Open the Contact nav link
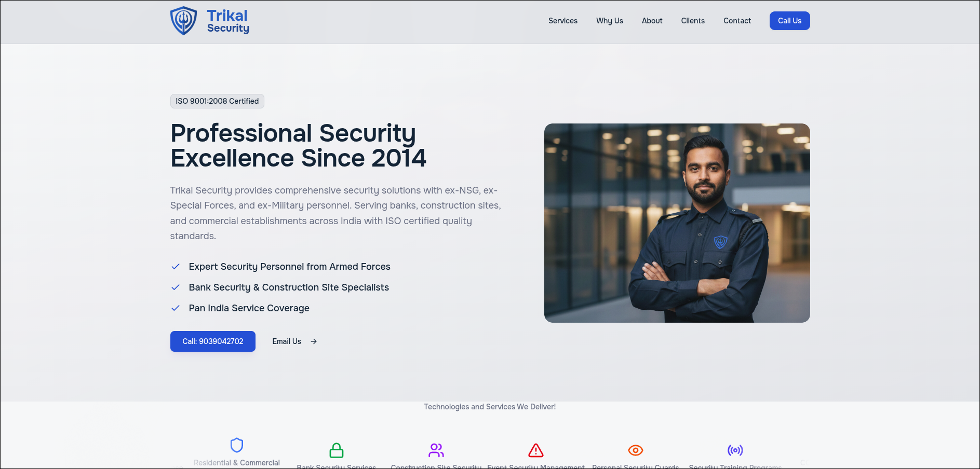The height and width of the screenshot is (469, 980). coord(737,21)
